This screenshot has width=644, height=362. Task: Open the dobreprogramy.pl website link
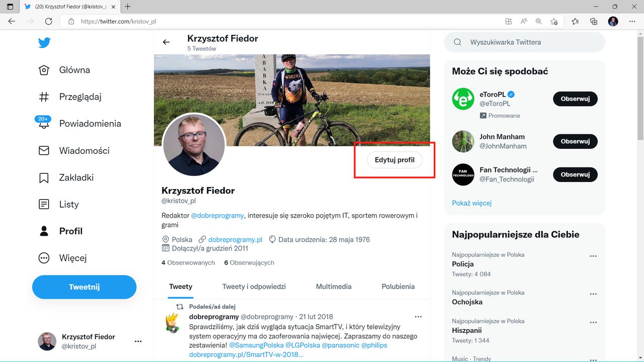[x=234, y=239]
